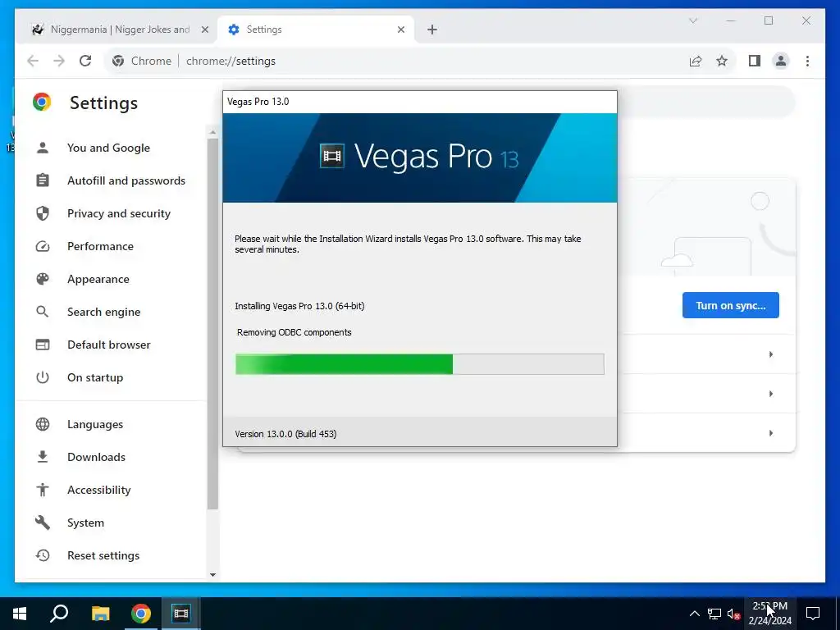Open Windows taskbar search
This screenshot has height=630, width=840.
point(59,614)
